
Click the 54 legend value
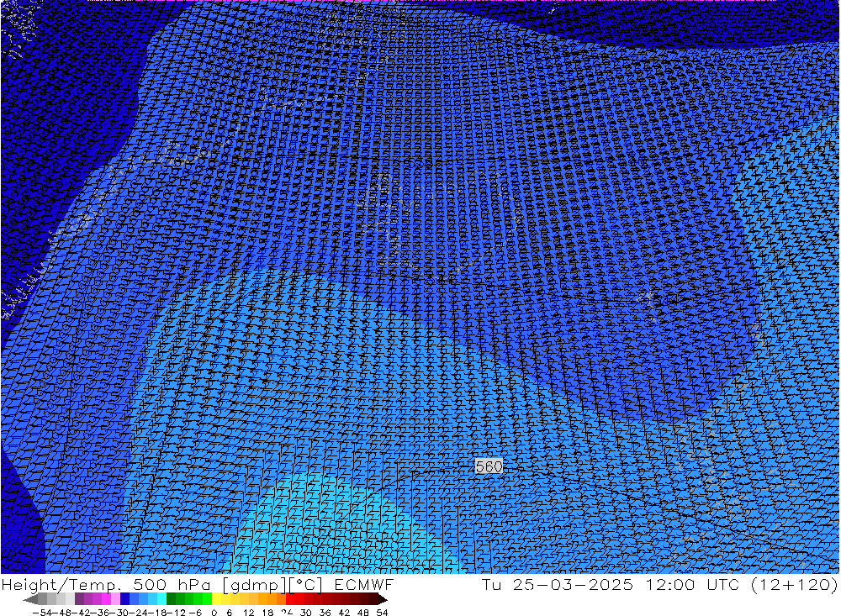382,613
